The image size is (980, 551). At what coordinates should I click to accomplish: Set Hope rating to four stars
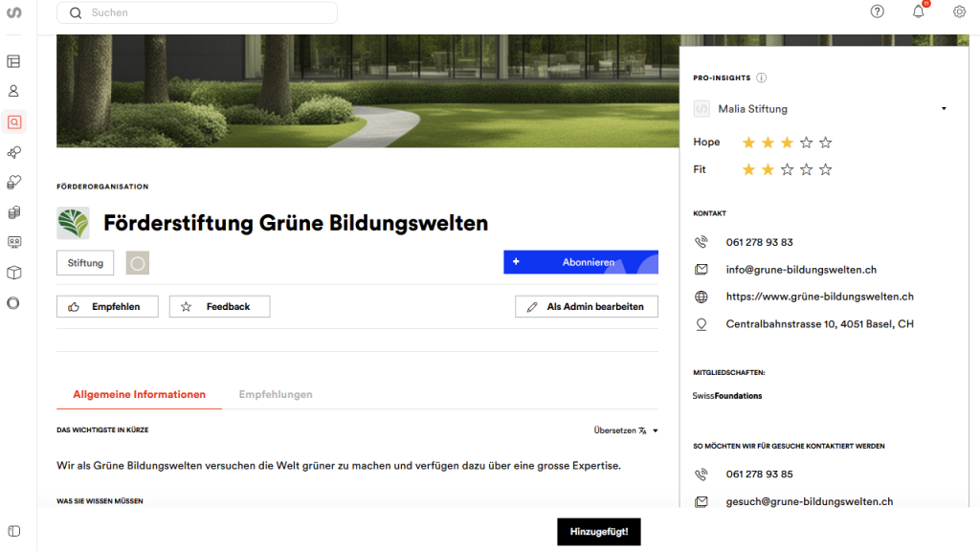(806, 143)
